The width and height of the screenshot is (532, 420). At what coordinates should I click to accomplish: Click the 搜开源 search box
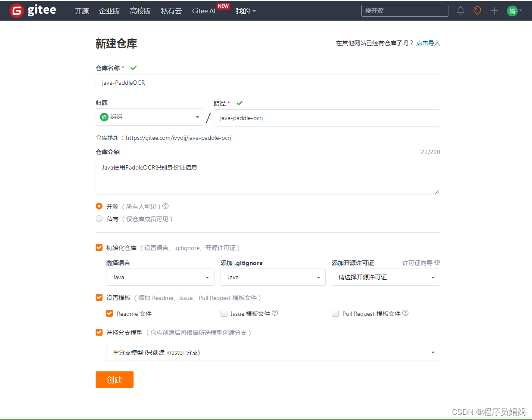(x=405, y=11)
